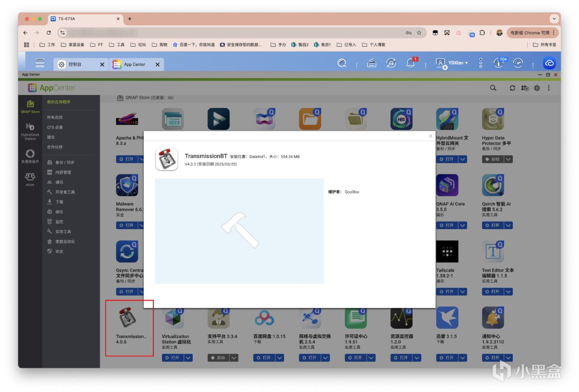Image resolution: width=579 pixels, height=392 pixels.
Task: Click 启动 for 支持平台
Action: pos(218,358)
